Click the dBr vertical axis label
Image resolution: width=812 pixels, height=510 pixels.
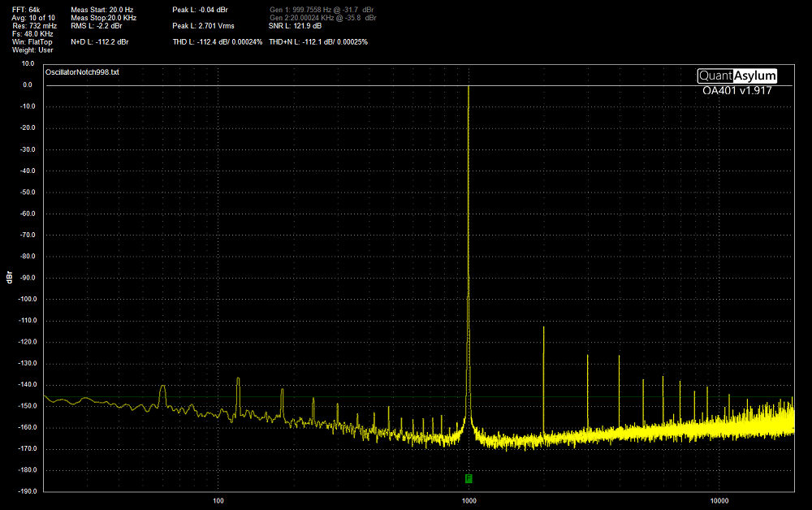[9, 278]
